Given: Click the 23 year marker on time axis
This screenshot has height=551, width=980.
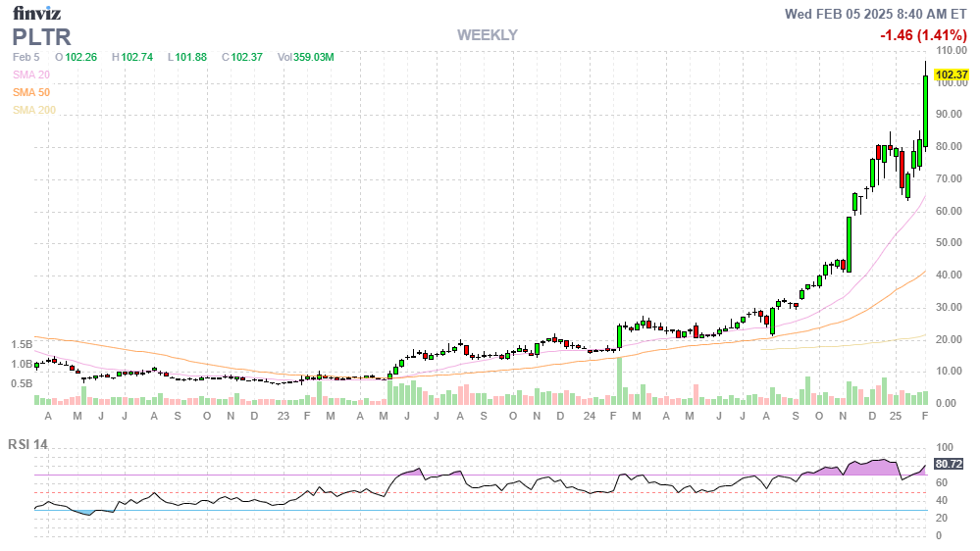Looking at the screenshot, I should click(x=284, y=416).
